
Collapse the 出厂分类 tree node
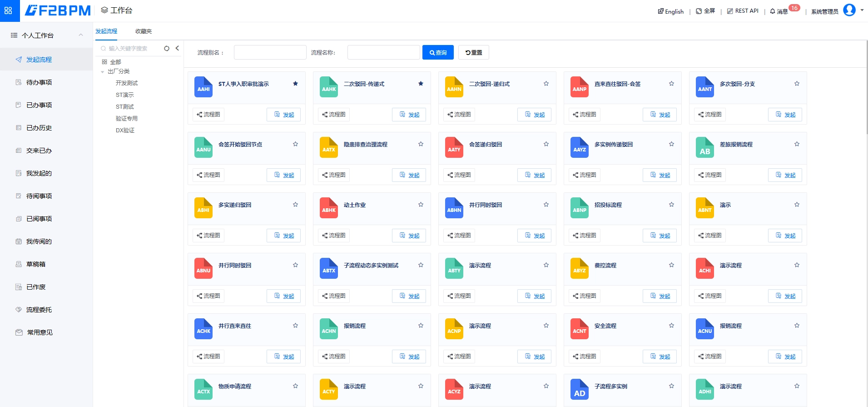click(103, 72)
